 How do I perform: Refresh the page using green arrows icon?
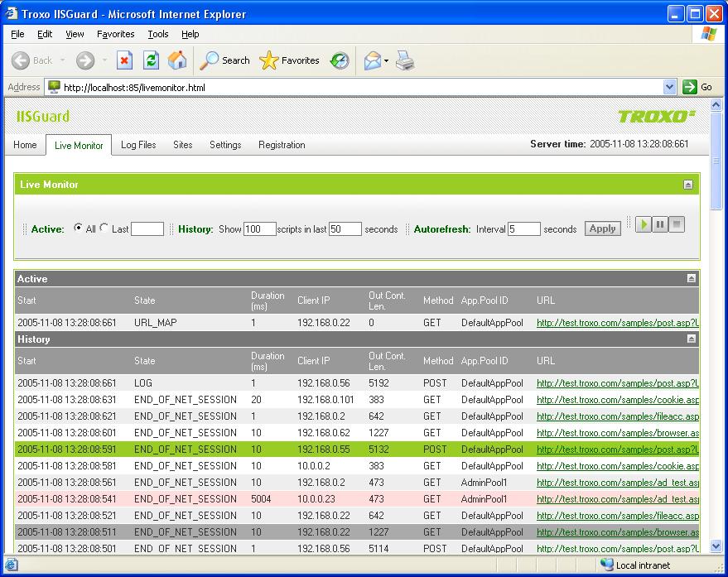tap(151, 60)
